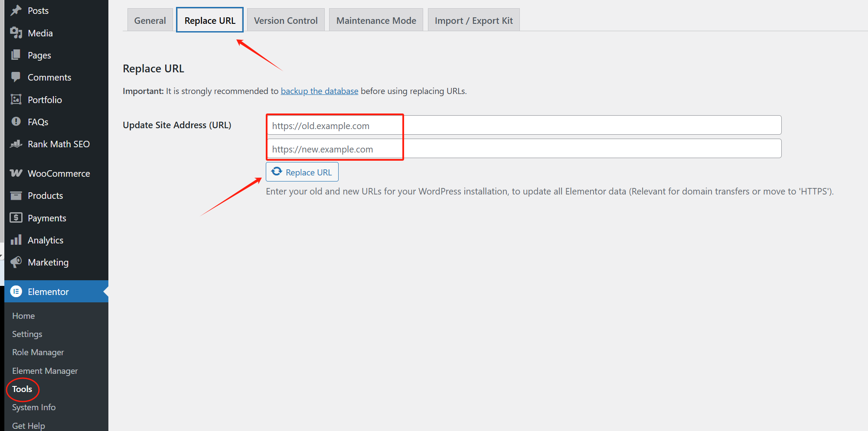Focus the new URL input field
This screenshot has width=868, height=431.
pyautogui.click(x=523, y=149)
